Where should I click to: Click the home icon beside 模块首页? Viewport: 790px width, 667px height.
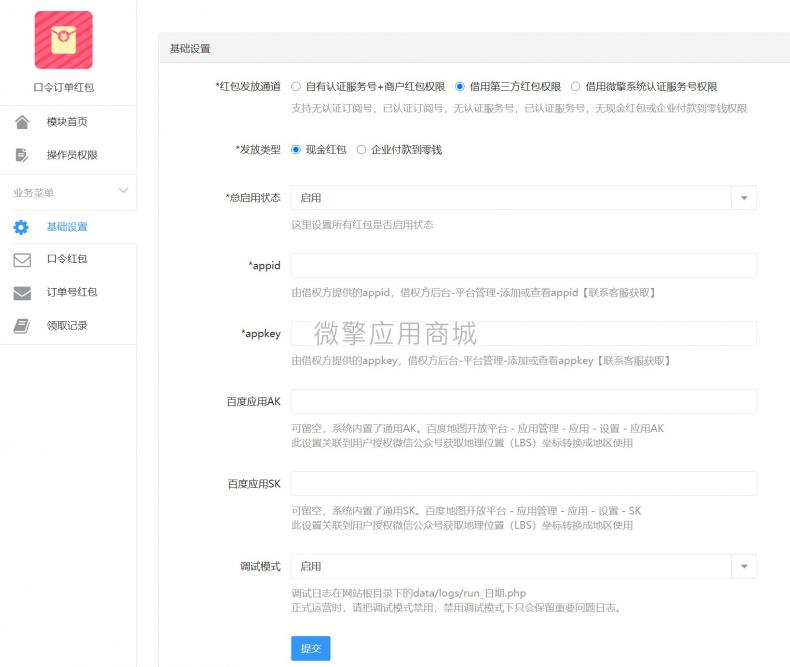pos(22,122)
